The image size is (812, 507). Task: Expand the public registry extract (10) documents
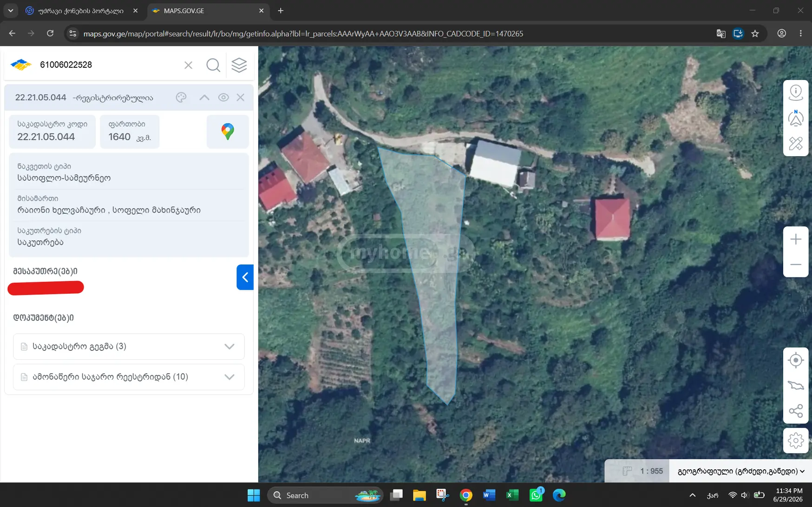click(x=129, y=377)
